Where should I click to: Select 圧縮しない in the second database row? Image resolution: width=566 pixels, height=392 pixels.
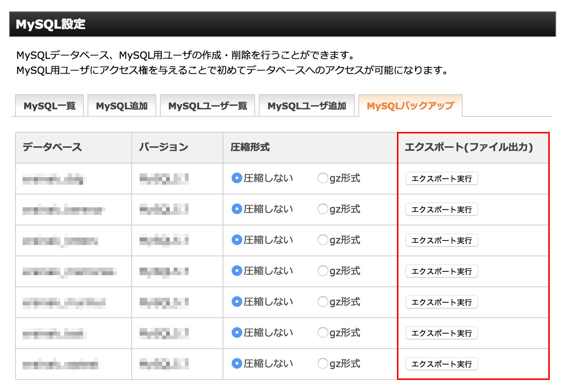pos(237,209)
